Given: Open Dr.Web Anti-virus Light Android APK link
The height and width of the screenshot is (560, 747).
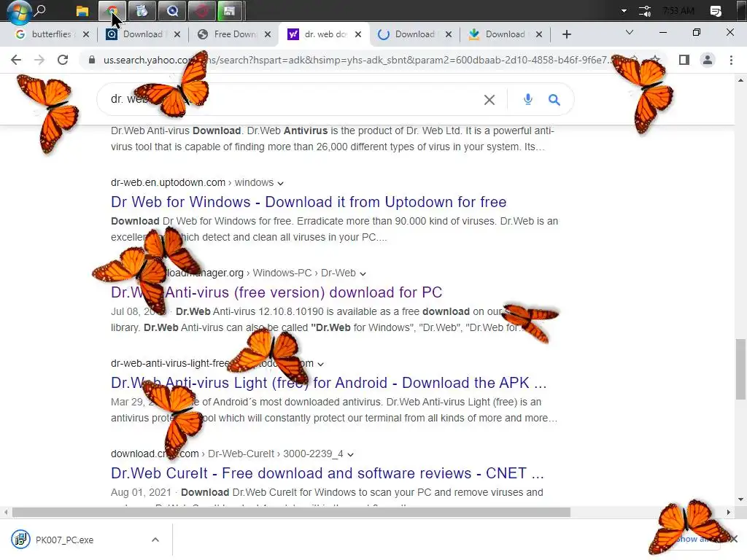Looking at the screenshot, I should [329, 383].
